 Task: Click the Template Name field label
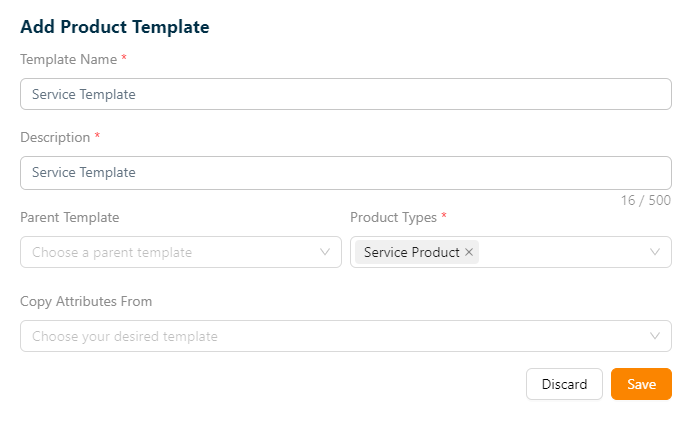point(68,59)
